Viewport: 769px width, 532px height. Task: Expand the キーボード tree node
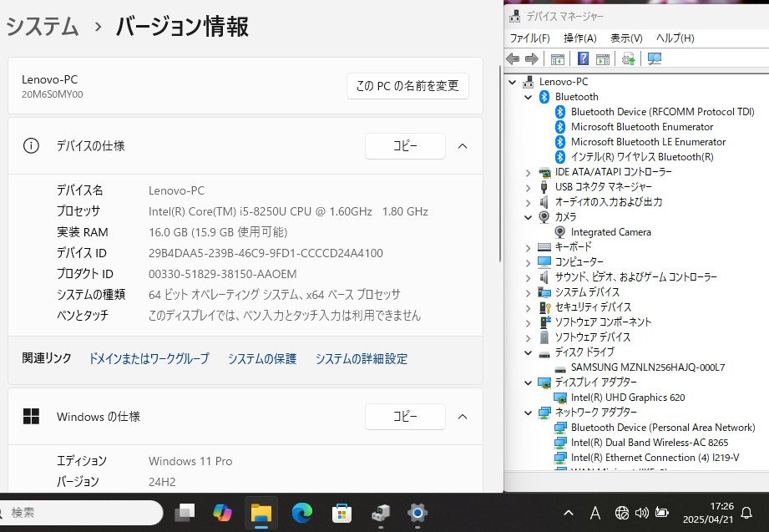[x=529, y=247]
